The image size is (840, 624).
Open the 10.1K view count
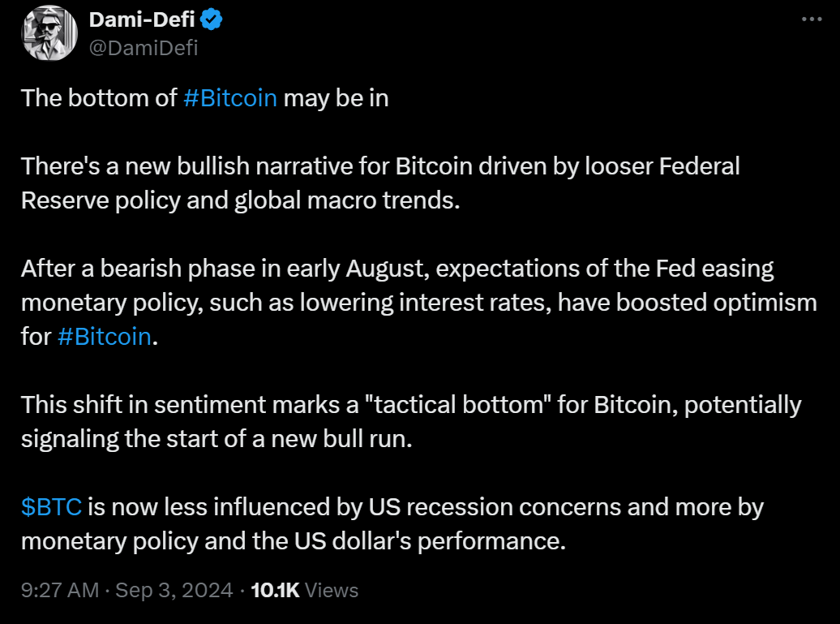pos(276,590)
